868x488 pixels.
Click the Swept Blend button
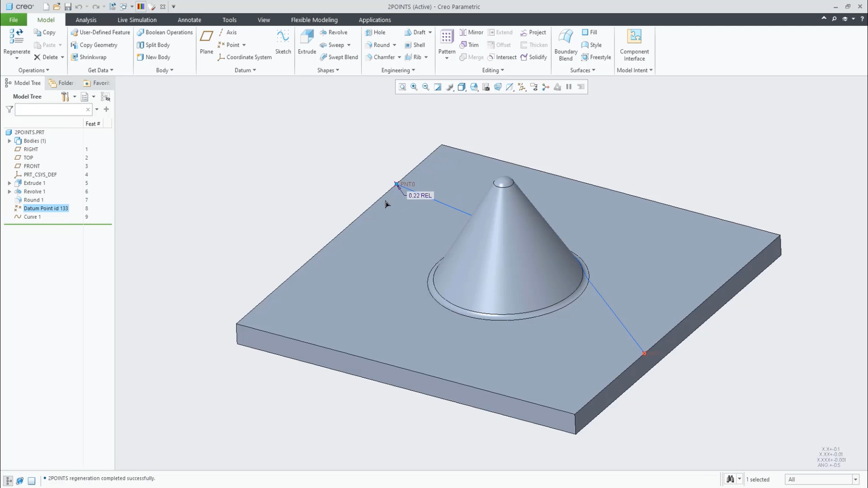[339, 57]
